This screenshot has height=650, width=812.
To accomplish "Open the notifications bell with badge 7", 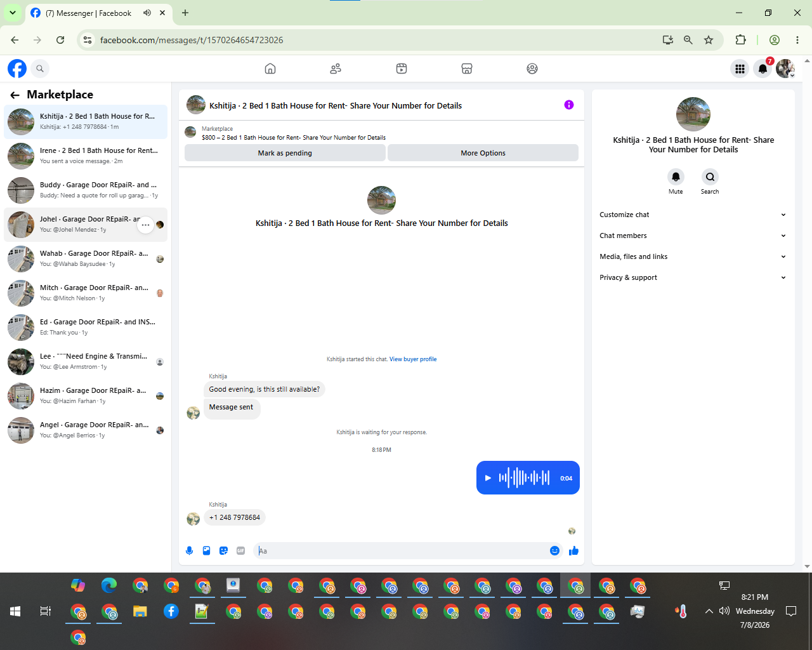I will 763,69.
